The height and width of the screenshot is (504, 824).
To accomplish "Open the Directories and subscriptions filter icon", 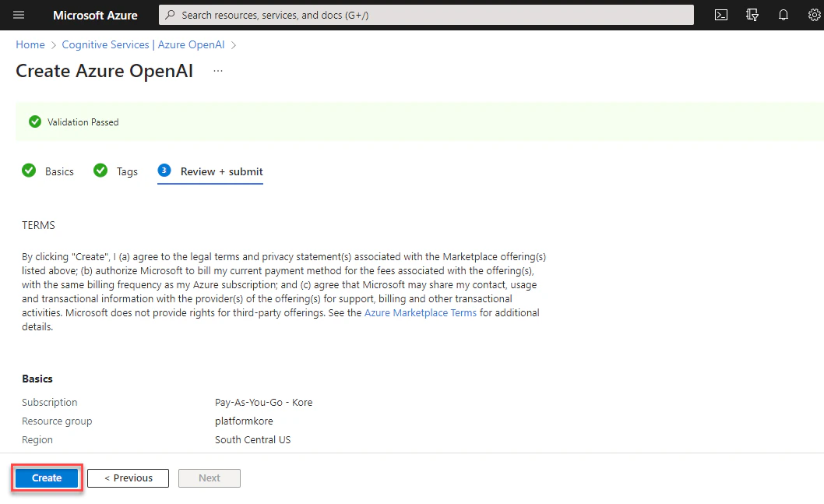I will pos(752,15).
